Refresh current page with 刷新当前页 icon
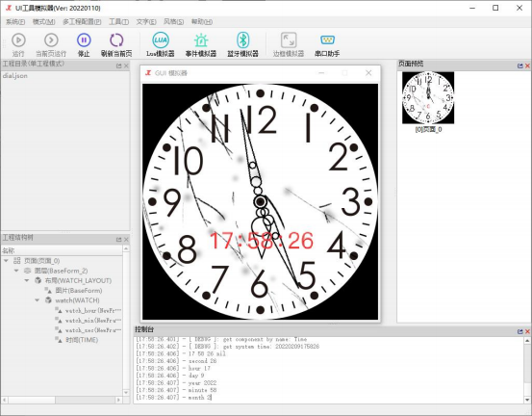The image size is (532, 416). [116, 40]
